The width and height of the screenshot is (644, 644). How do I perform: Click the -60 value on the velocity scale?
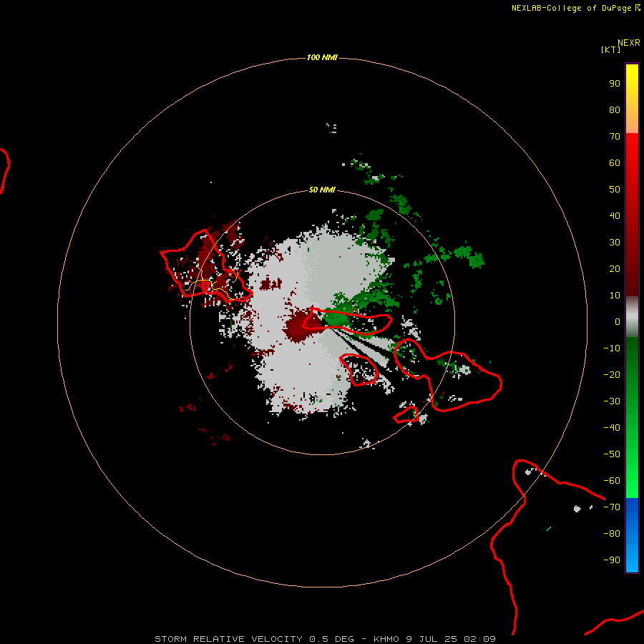pos(612,481)
